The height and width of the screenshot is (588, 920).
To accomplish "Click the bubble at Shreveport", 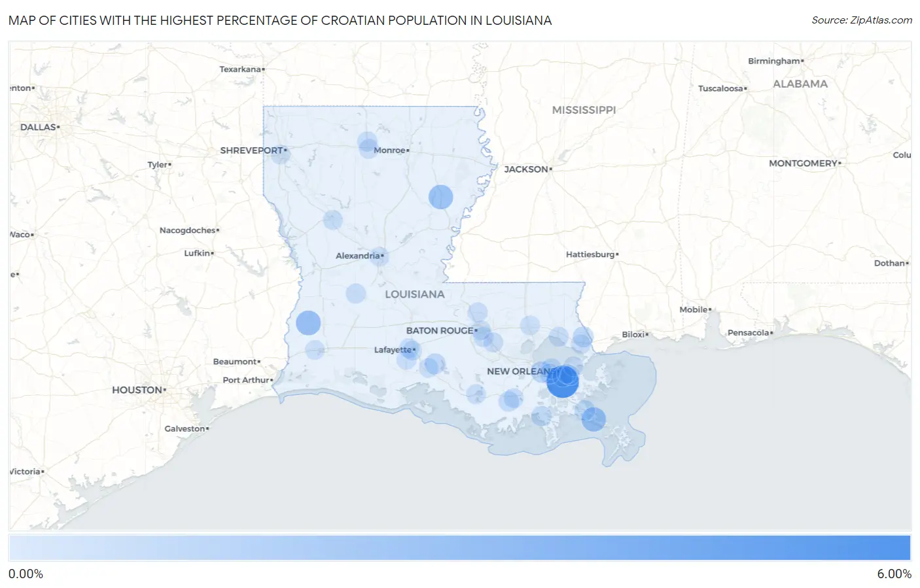I will tap(281, 154).
